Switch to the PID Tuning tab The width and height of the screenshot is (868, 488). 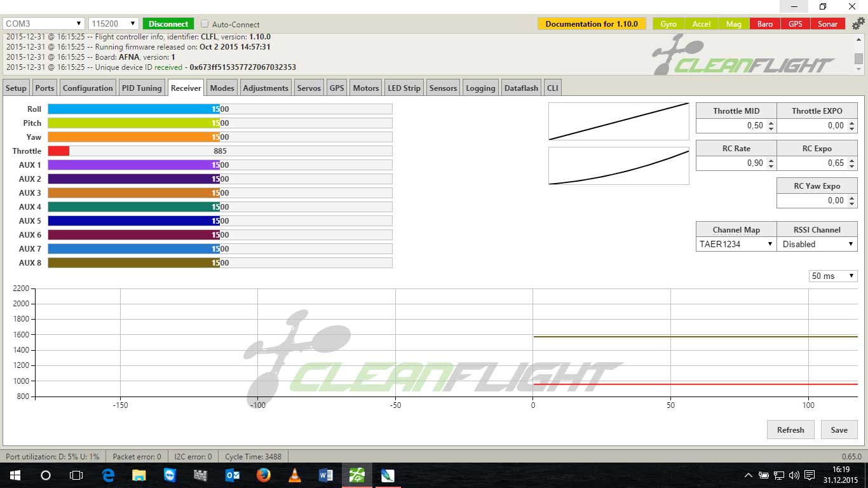click(142, 88)
